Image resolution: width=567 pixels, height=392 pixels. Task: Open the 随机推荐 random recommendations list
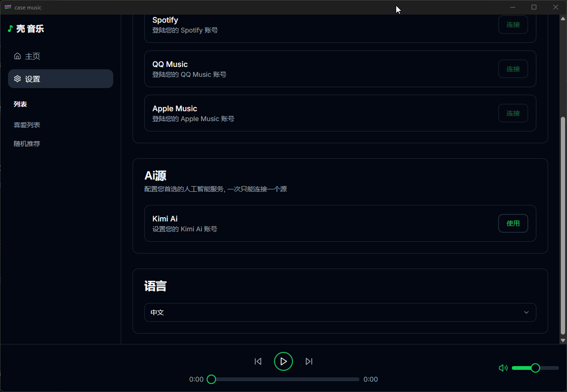pyautogui.click(x=27, y=144)
